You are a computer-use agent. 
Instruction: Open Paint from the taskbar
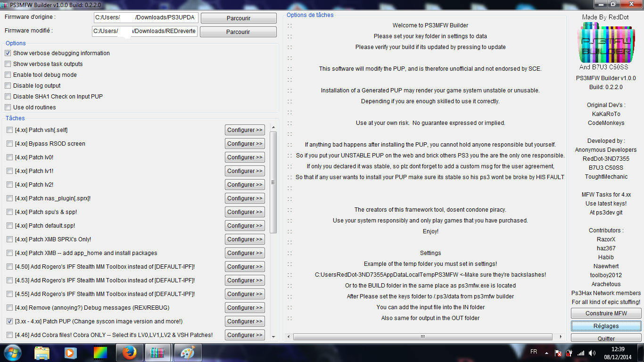pos(188,353)
